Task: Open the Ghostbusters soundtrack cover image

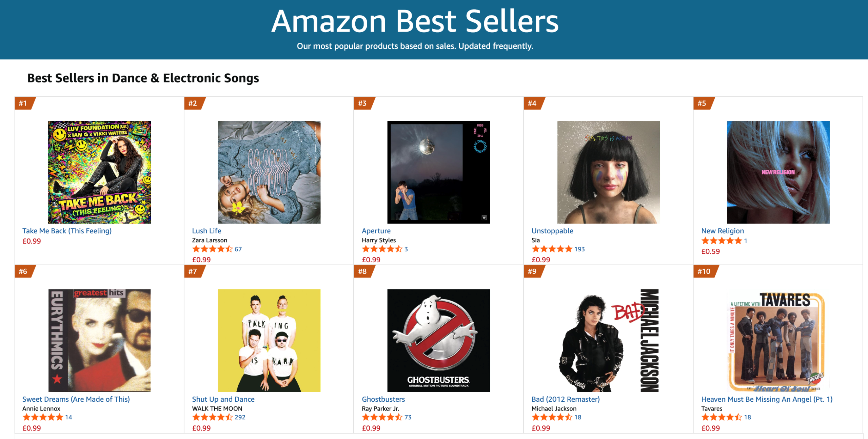Action: click(x=438, y=340)
